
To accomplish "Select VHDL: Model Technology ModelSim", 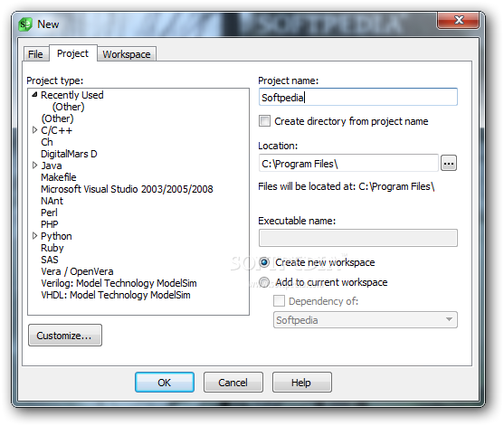I will coord(116,295).
